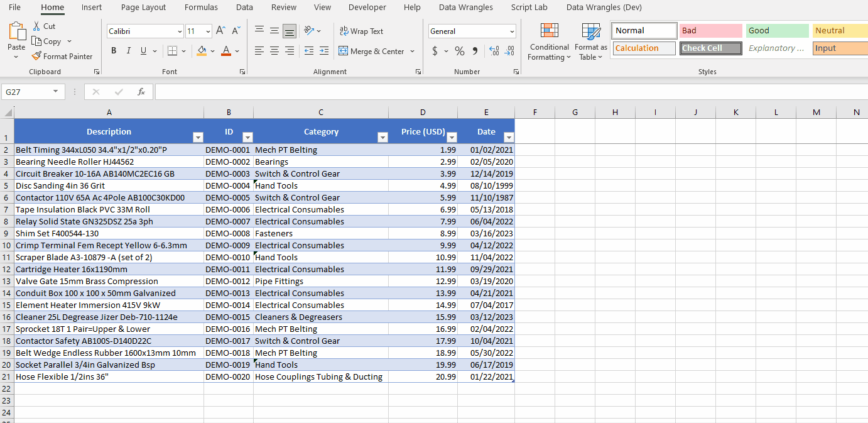Click the Format Painter brush icon
868x423 pixels.
(36, 57)
